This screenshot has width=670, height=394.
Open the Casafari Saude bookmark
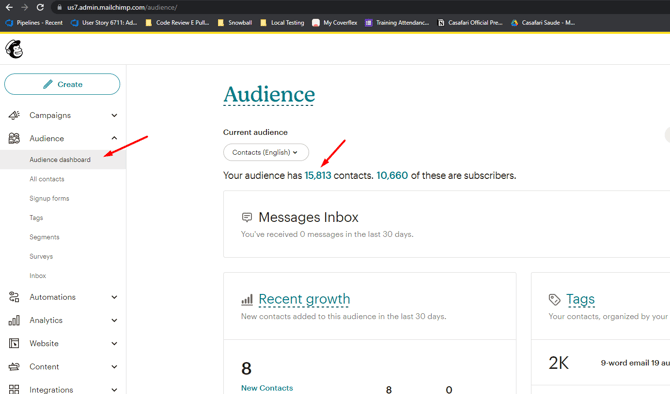click(543, 23)
